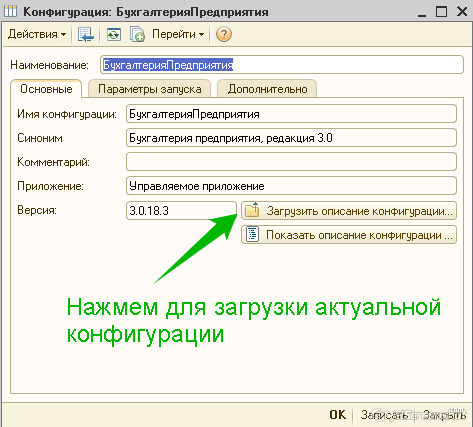
Task: Click the OK button
Action: [x=337, y=415]
